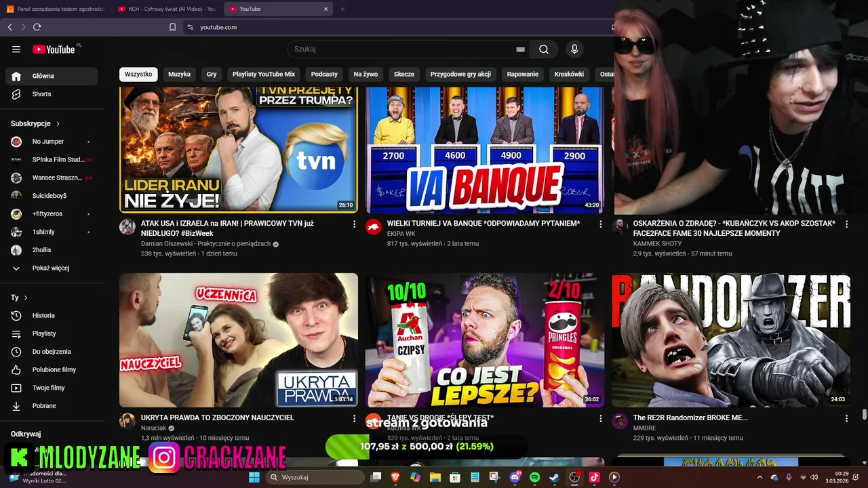
Task: Open Shorts in the sidebar
Action: (52, 94)
